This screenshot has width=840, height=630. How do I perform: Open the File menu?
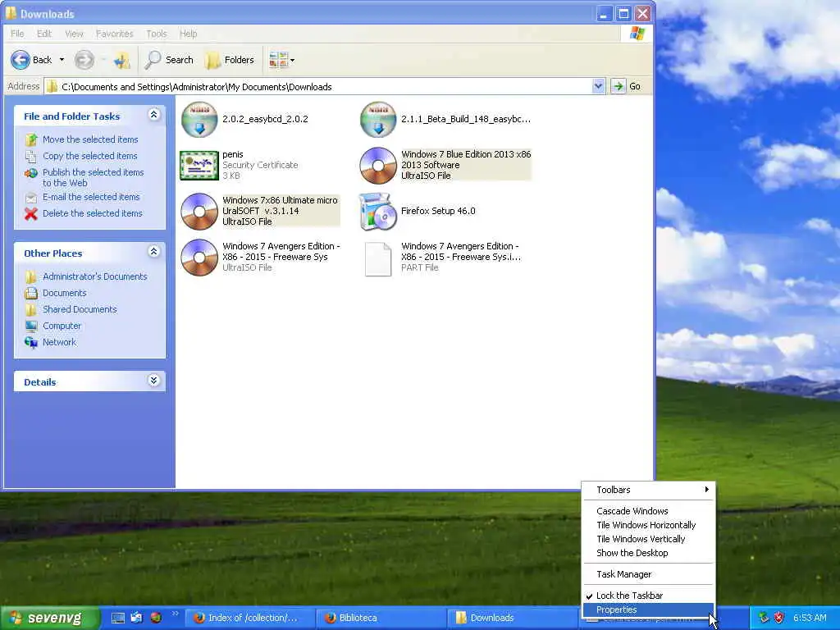(x=17, y=34)
